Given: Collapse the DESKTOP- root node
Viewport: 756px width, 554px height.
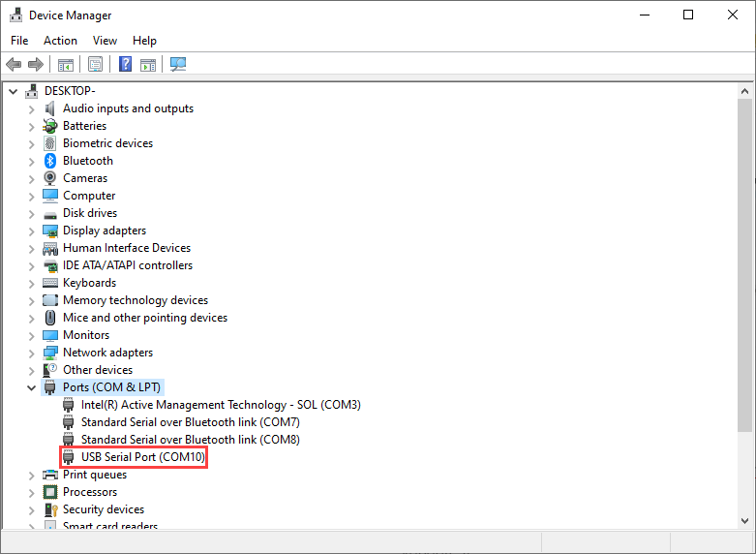Looking at the screenshot, I should [x=14, y=91].
